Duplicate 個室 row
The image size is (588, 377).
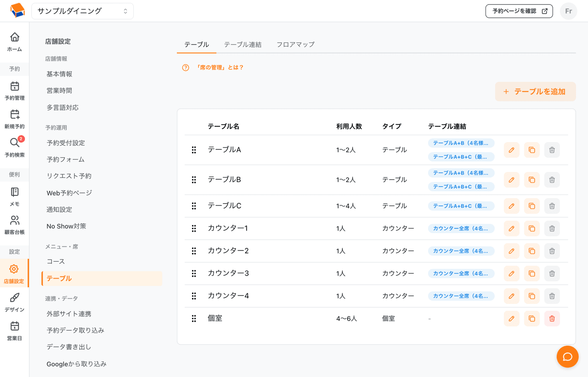pos(532,319)
